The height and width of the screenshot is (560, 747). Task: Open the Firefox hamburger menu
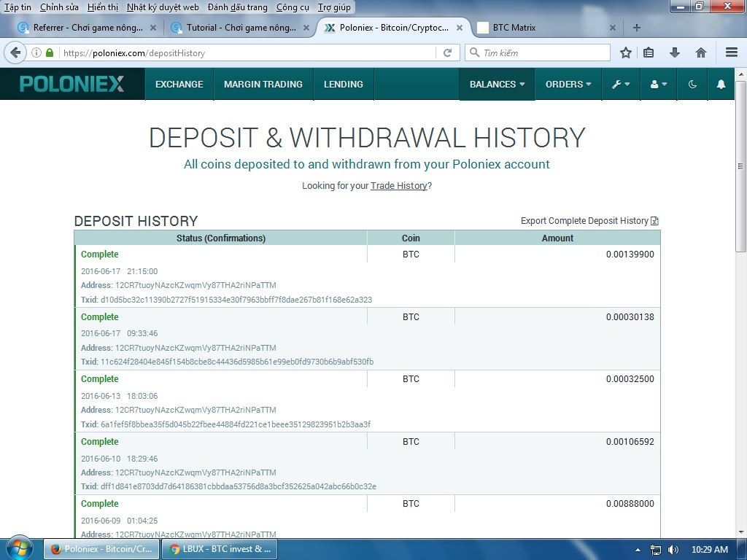pyautogui.click(x=732, y=52)
